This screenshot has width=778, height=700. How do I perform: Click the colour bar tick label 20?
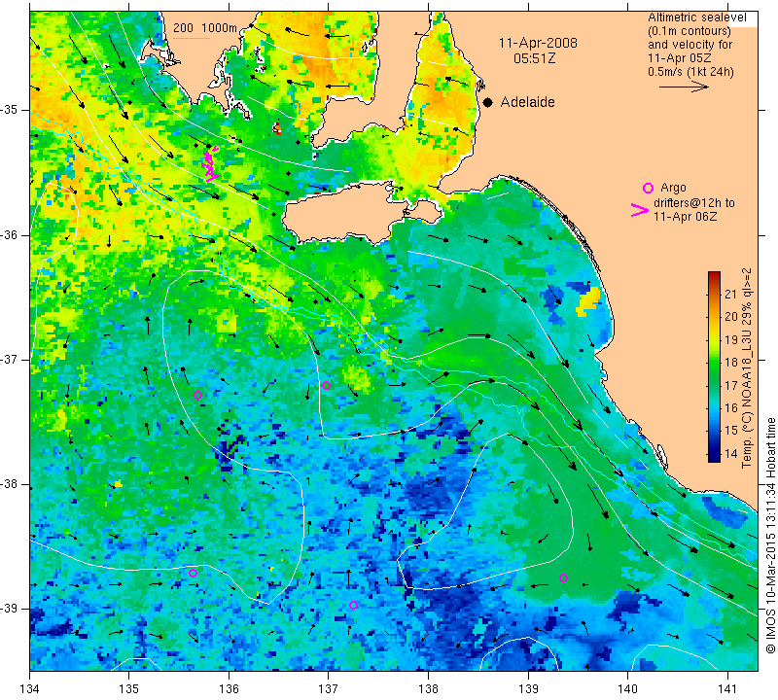click(731, 317)
